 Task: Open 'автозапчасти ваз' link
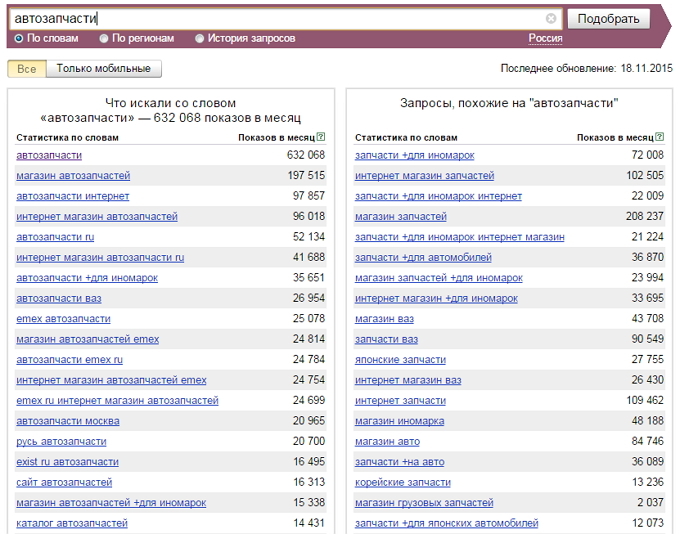[x=59, y=298]
